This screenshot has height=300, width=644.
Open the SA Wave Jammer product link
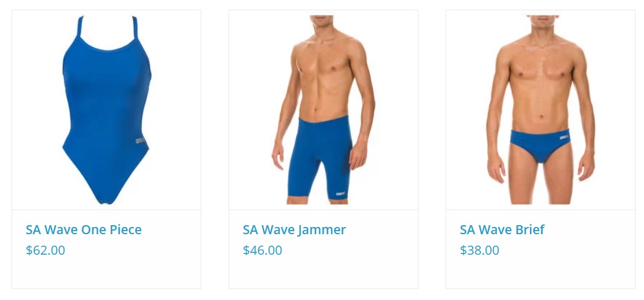pyautogui.click(x=294, y=229)
